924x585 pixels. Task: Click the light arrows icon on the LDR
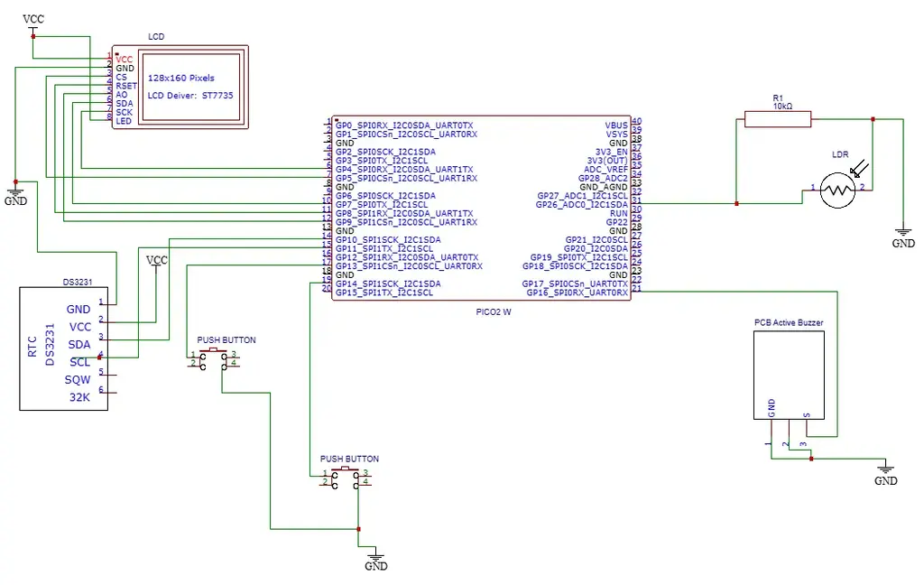pos(860,168)
